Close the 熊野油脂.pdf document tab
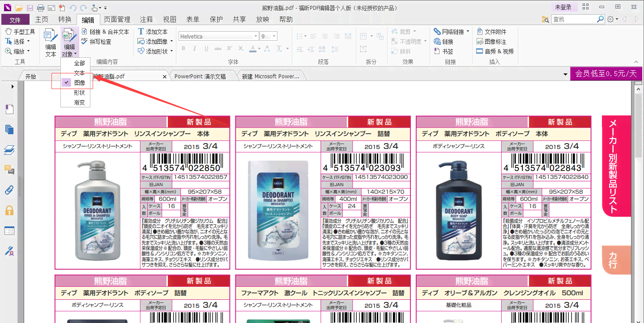 tap(164, 77)
